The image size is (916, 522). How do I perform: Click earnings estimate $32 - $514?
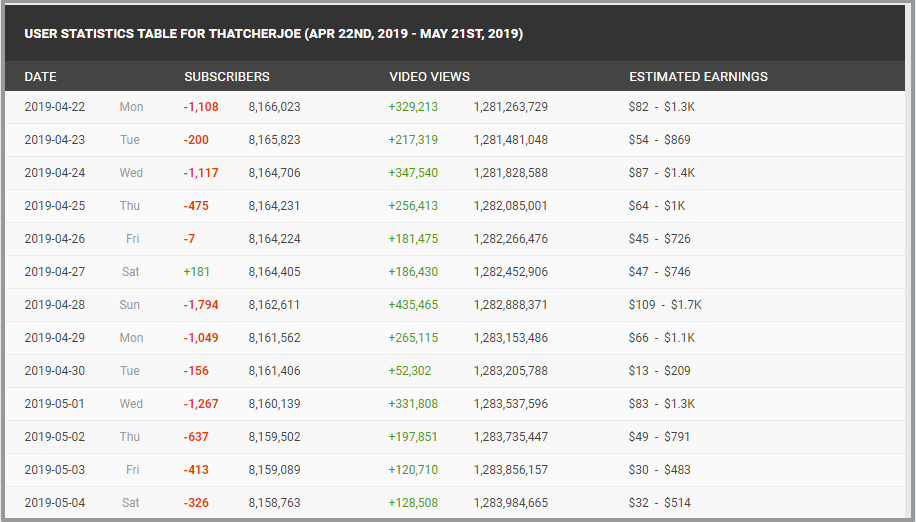(x=660, y=503)
